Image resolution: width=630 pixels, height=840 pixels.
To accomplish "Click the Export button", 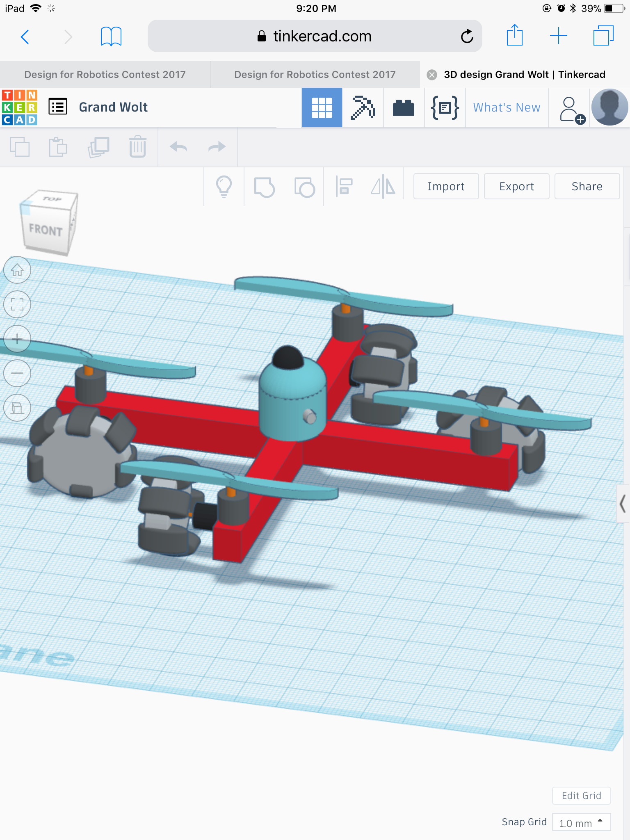I will 516,187.
